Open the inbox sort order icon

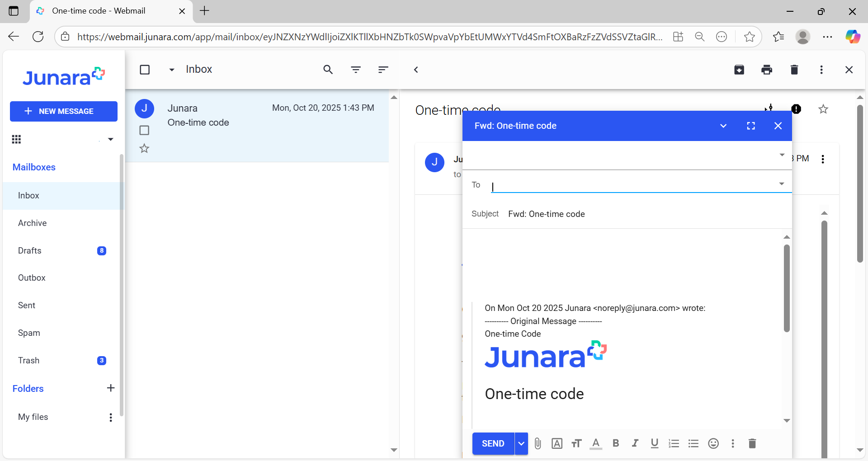[383, 70]
